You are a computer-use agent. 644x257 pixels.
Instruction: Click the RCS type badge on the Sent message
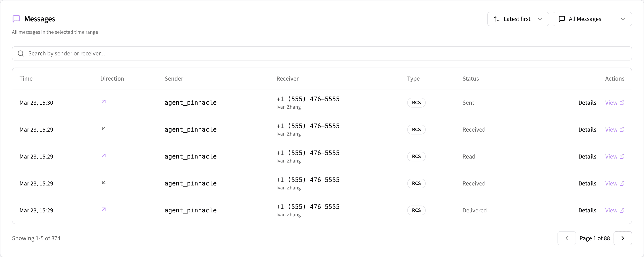416,102
